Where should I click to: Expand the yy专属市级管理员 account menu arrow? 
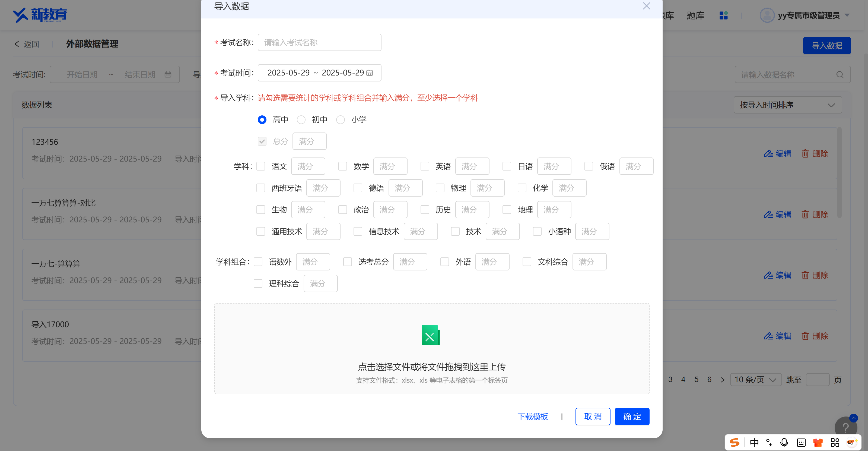(847, 15)
